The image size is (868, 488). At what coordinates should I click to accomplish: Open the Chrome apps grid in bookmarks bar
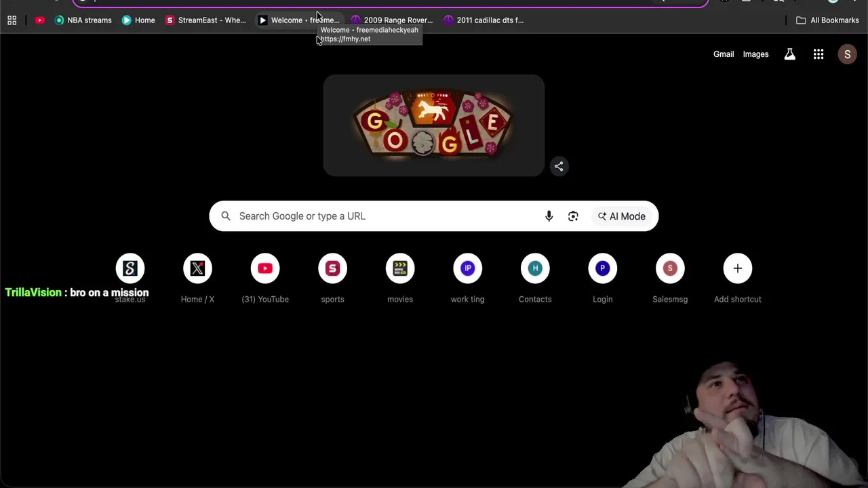point(12,20)
